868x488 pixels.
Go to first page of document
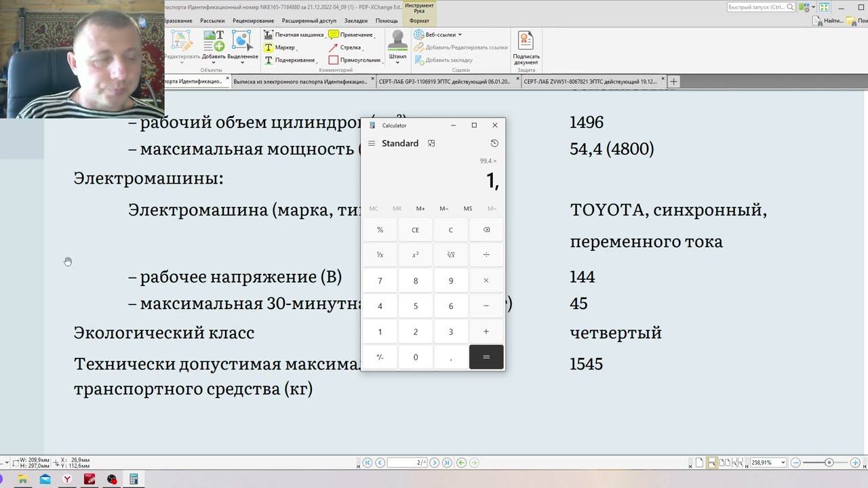pos(368,462)
